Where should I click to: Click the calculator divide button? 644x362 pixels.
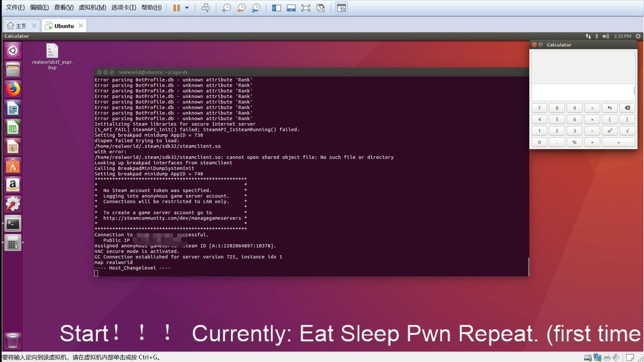(x=592, y=108)
